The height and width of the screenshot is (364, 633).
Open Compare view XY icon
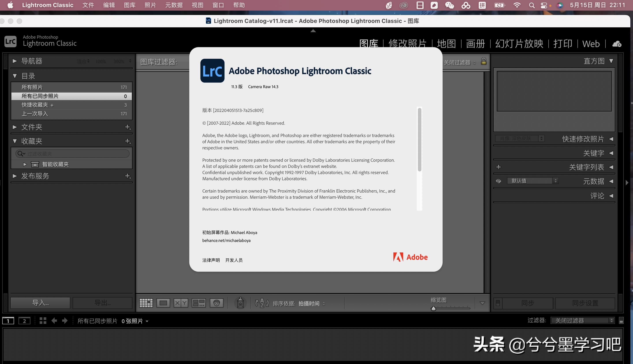coord(181,303)
